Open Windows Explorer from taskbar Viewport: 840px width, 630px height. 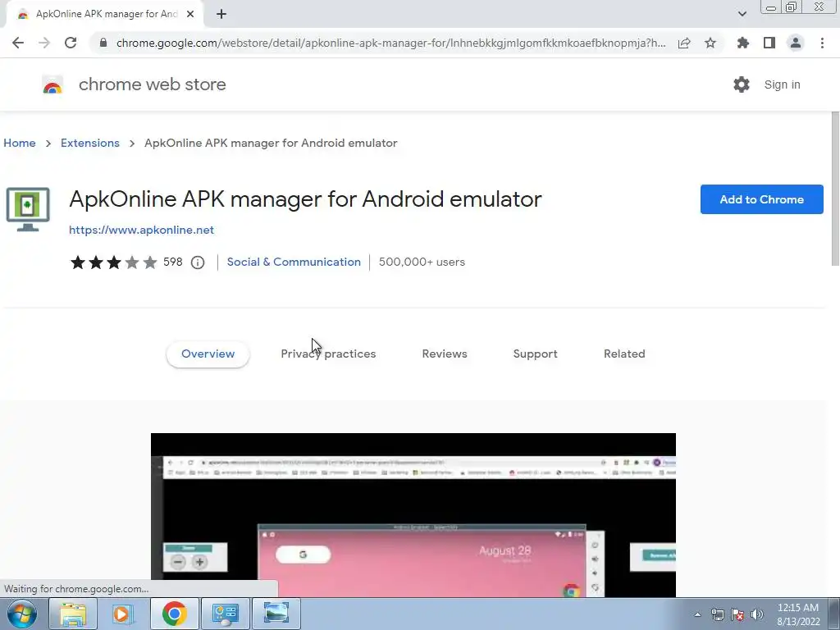click(73, 614)
